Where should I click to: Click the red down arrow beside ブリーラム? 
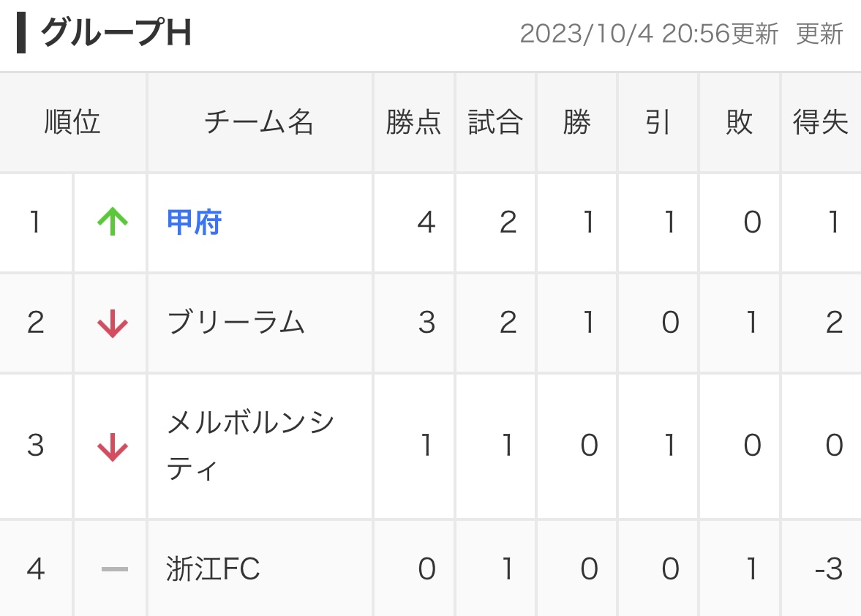(113, 323)
